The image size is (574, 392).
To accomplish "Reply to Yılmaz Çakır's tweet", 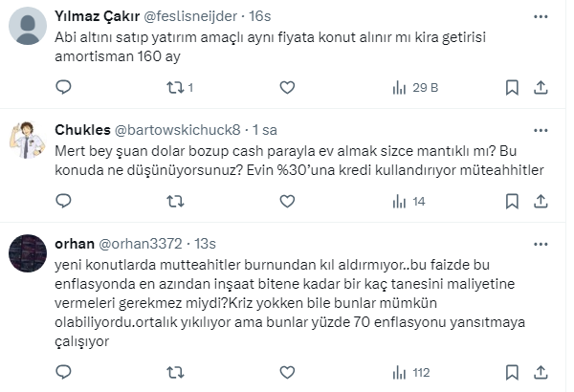I will tap(63, 88).
